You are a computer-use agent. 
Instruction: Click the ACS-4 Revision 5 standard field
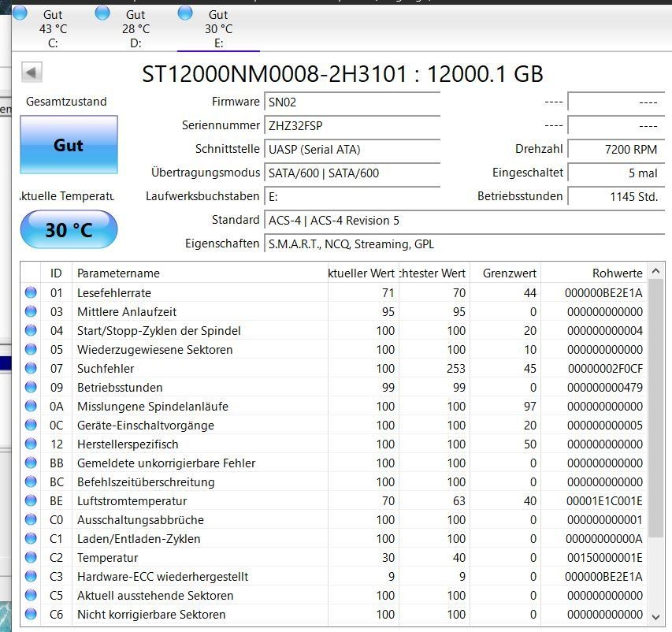[x=464, y=220]
